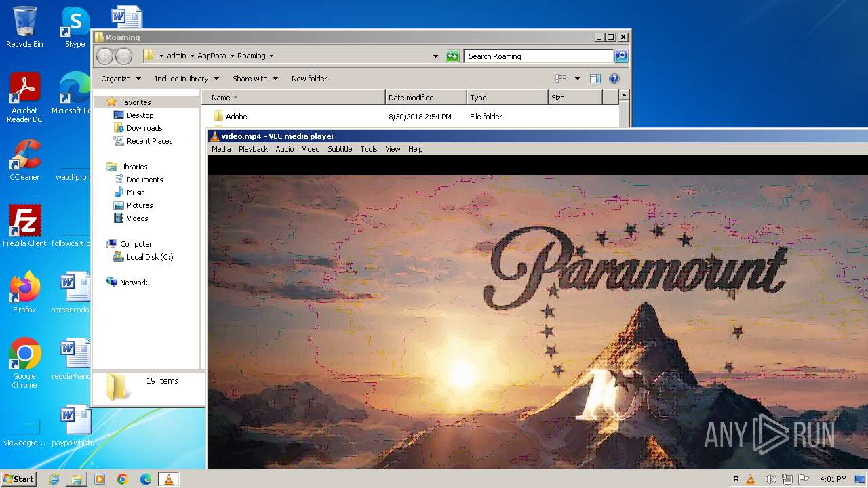
Task: Open Windows Media Player from taskbar
Action: click(x=100, y=479)
